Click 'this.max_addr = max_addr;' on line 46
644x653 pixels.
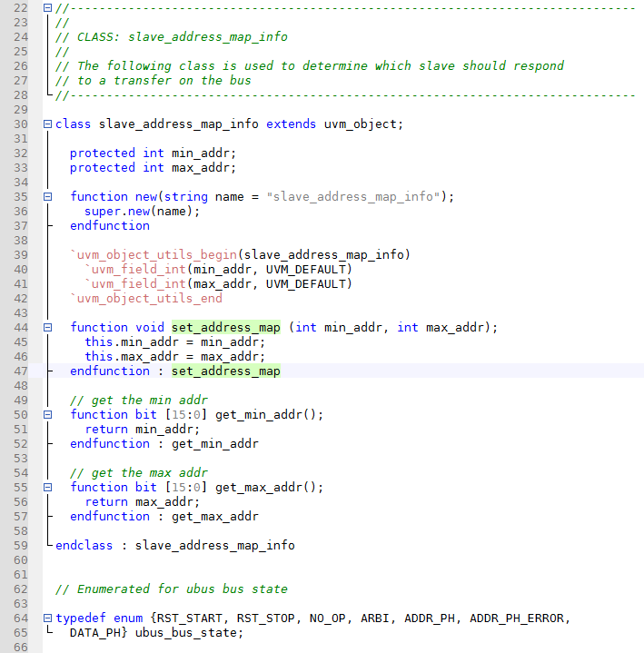(x=175, y=357)
